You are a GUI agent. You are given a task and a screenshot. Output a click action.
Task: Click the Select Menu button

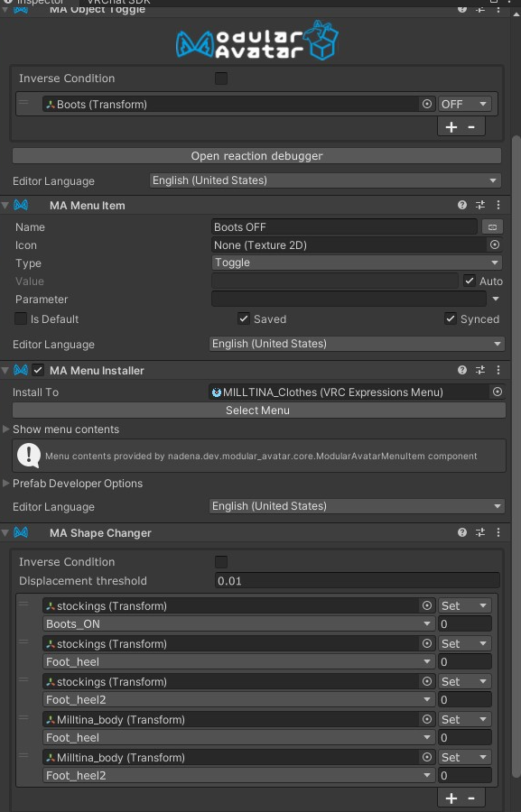coord(258,411)
